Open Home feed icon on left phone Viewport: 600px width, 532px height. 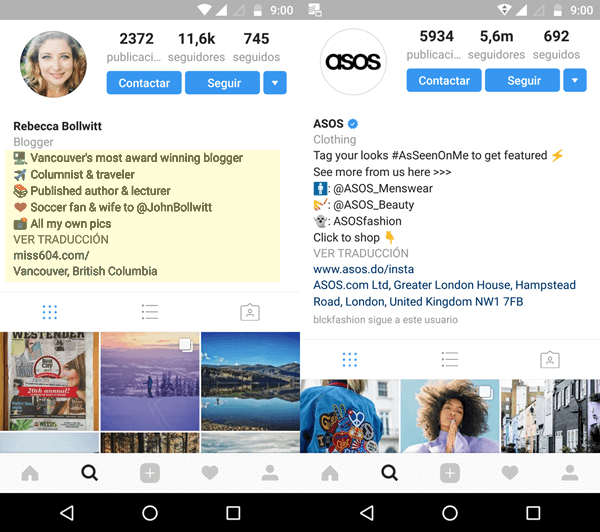coord(30,473)
